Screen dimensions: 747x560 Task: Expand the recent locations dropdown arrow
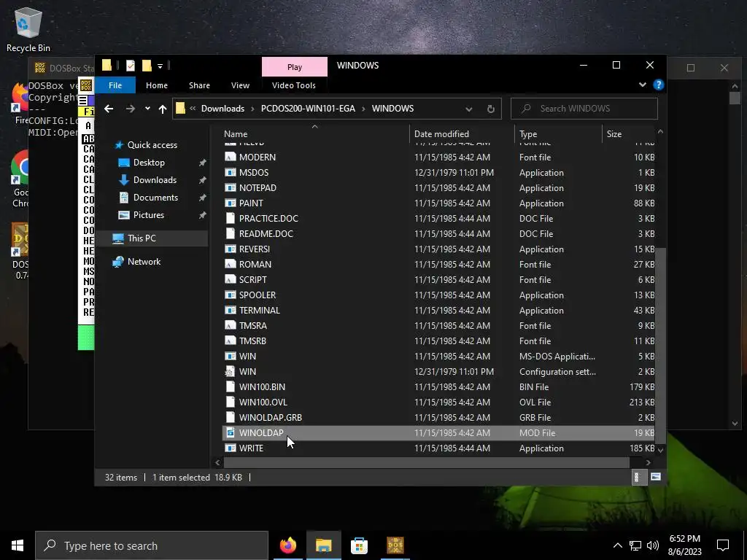[147, 109]
